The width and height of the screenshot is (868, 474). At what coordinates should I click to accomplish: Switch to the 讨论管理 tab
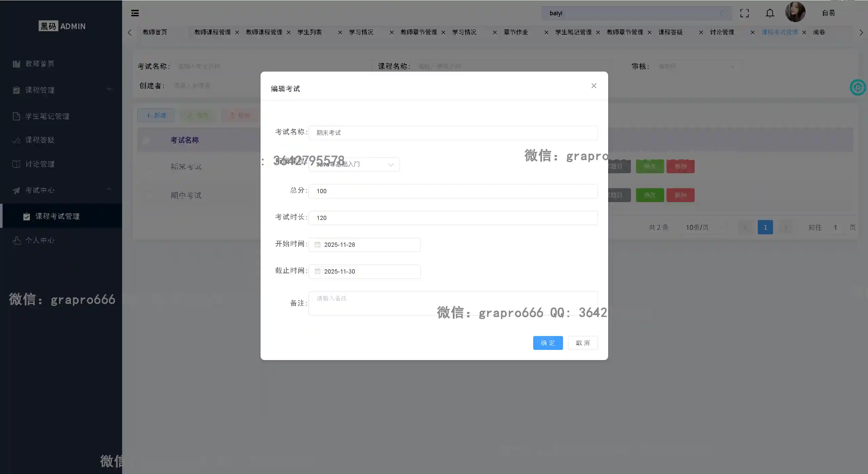(722, 32)
